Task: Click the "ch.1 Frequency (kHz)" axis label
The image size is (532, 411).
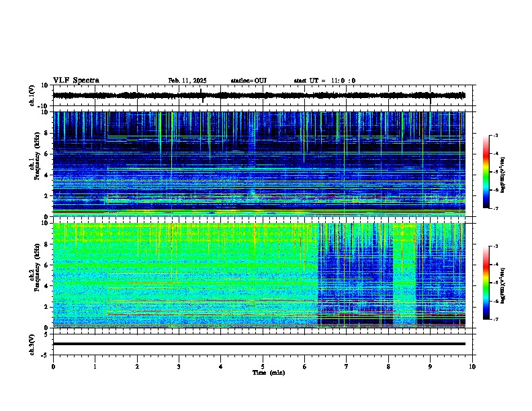Action: tap(35, 156)
